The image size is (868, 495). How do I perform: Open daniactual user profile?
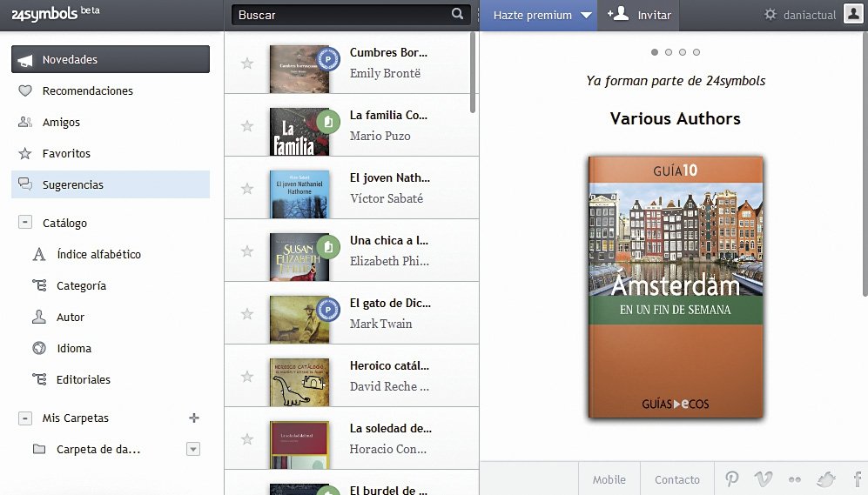810,15
